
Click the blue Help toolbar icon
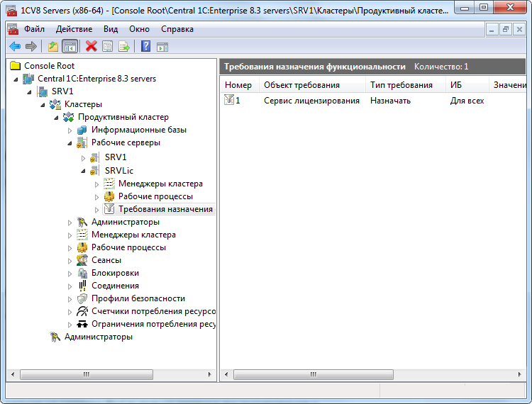[x=145, y=46]
